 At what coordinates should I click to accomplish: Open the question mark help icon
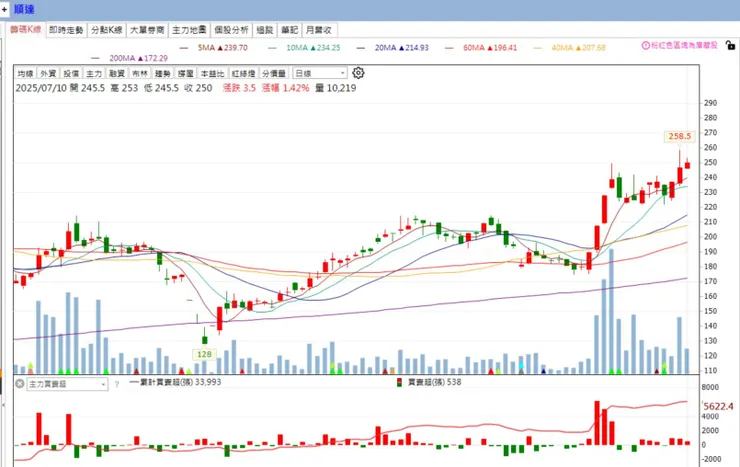click(x=117, y=384)
